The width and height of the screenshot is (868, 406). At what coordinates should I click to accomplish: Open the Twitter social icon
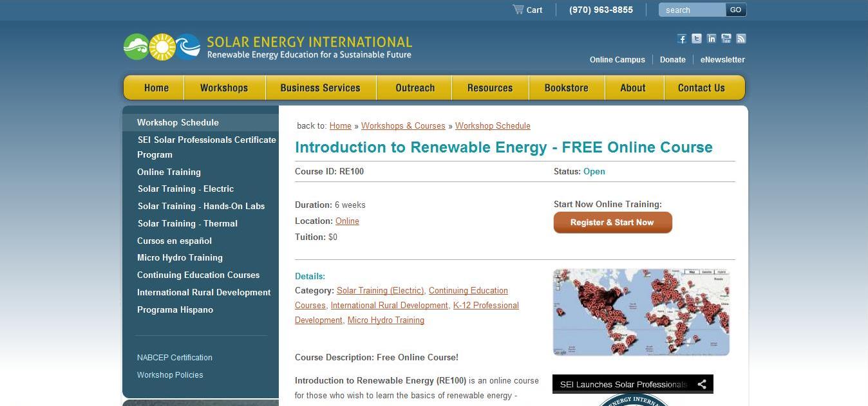click(697, 39)
